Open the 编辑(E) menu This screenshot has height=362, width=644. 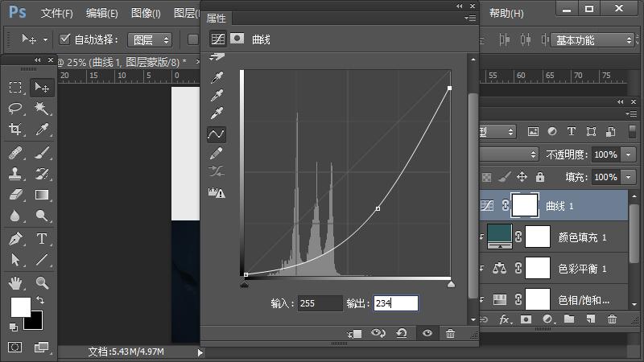click(101, 14)
